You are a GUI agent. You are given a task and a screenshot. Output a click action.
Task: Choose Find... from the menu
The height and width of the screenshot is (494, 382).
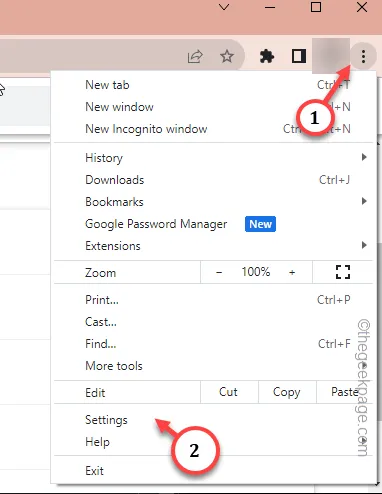tap(213, 344)
